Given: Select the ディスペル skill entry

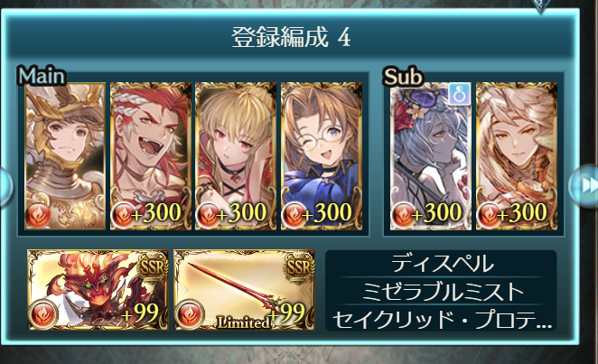Looking at the screenshot, I should (x=441, y=264).
